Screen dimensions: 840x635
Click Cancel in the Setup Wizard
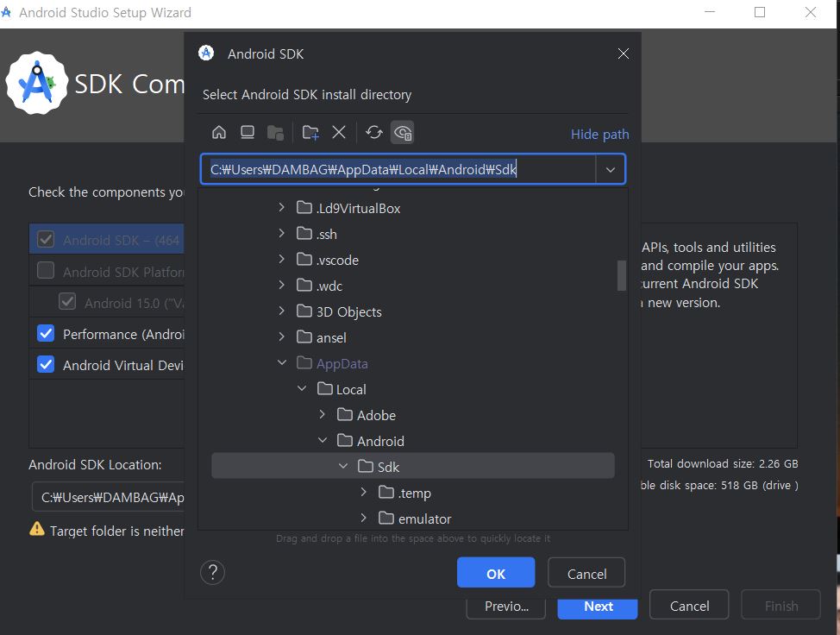[689, 605]
